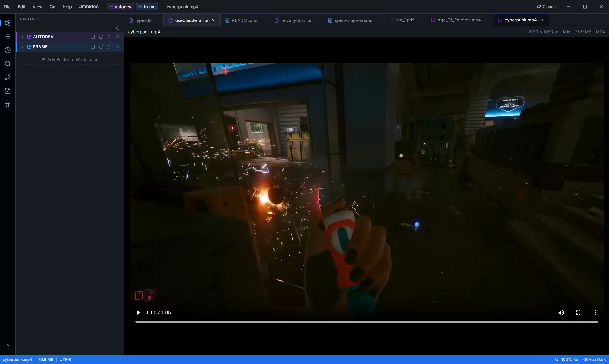Click the cyberpunk.mp4 breadcrumb title
609x364 pixels.
(x=144, y=32)
